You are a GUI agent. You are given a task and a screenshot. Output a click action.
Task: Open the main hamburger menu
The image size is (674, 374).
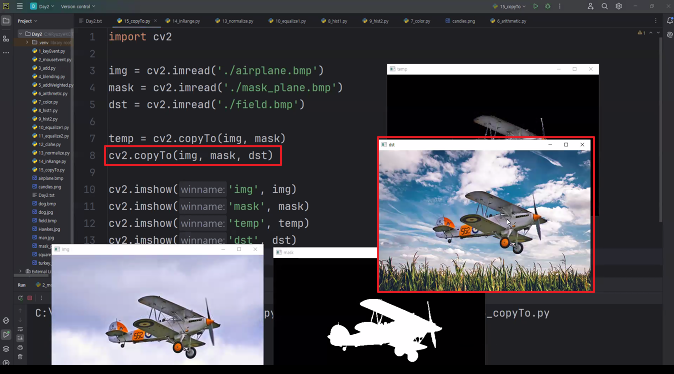tap(20, 6)
